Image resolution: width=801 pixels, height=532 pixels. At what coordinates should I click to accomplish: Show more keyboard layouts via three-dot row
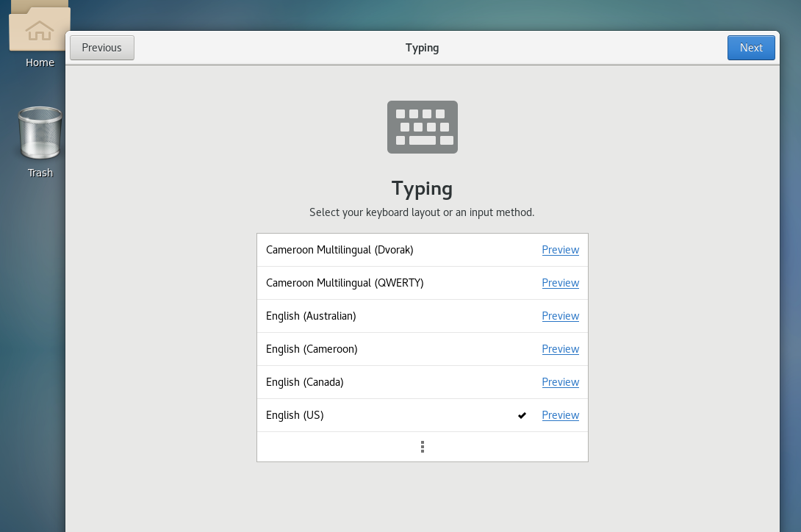[423, 447]
